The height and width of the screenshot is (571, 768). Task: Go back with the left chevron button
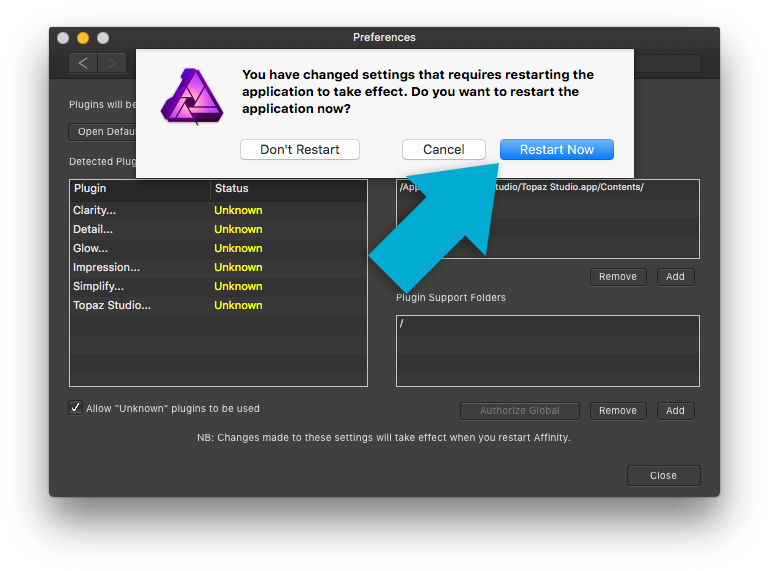pyautogui.click(x=83, y=63)
